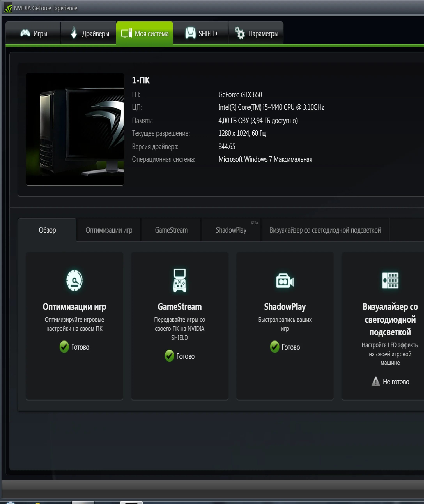This screenshot has width=424, height=504.
Task: Click green checkmark under GameStream card
Action: click(169, 356)
